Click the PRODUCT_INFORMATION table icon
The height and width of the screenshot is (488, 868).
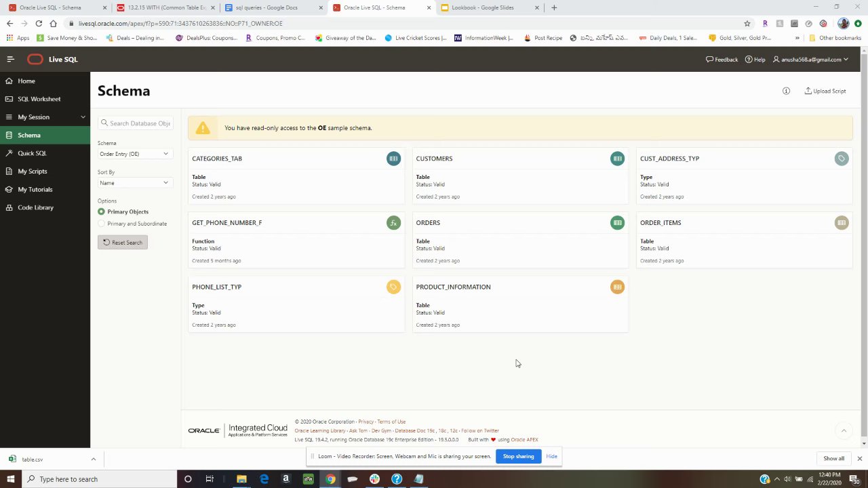[617, 287]
